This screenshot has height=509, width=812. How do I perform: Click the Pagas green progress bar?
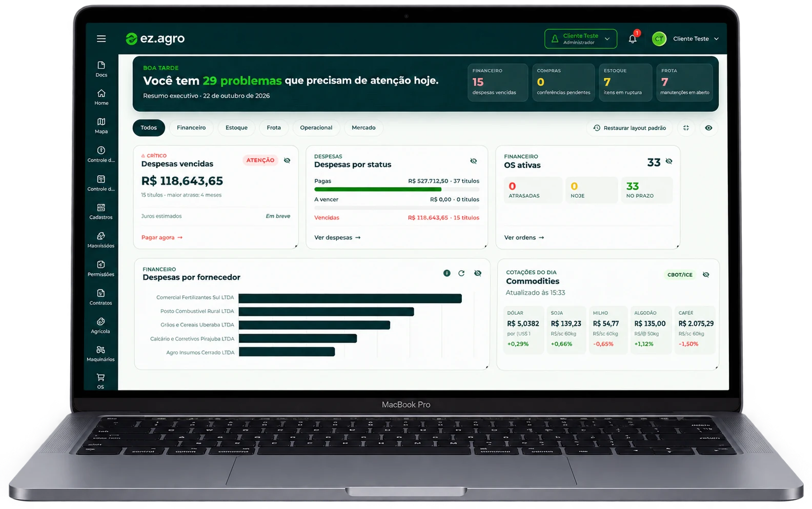coord(378,189)
